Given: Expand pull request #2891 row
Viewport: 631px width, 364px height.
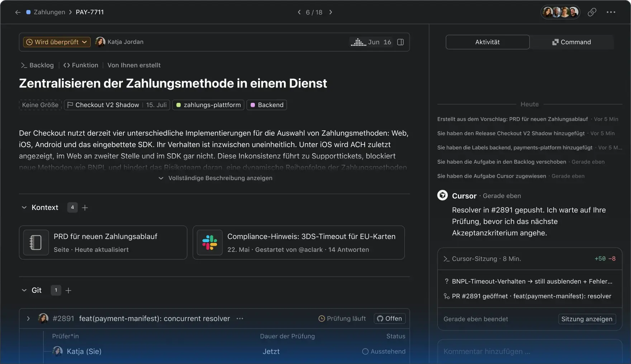Looking at the screenshot, I should point(28,318).
